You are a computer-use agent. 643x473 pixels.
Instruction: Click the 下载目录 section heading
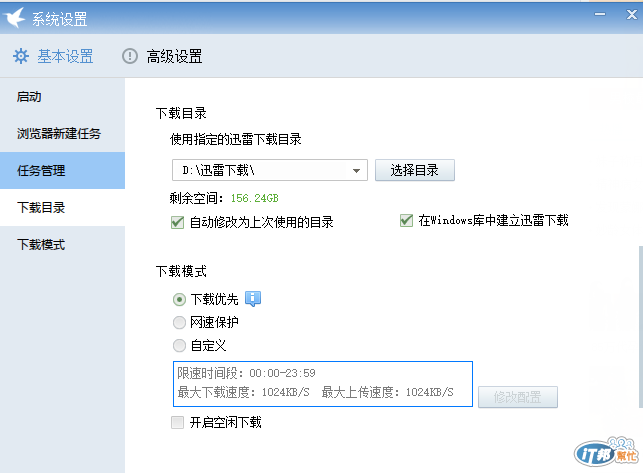pyautogui.click(x=181, y=113)
